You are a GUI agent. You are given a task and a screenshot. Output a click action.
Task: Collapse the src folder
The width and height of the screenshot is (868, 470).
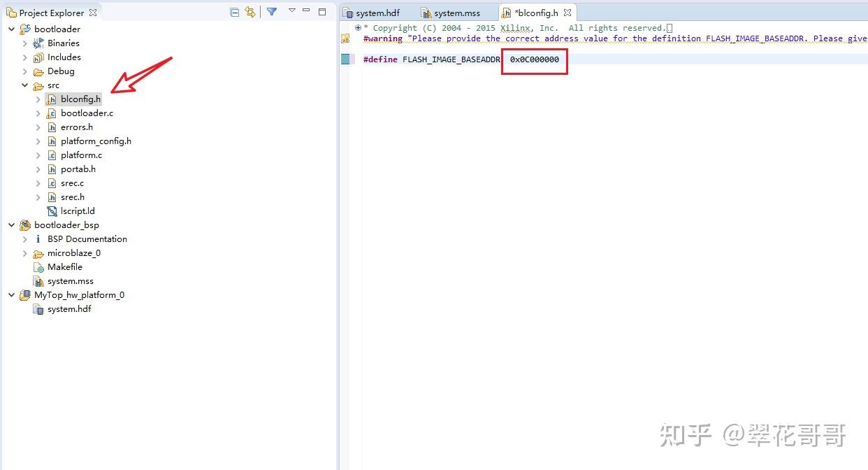(25, 85)
